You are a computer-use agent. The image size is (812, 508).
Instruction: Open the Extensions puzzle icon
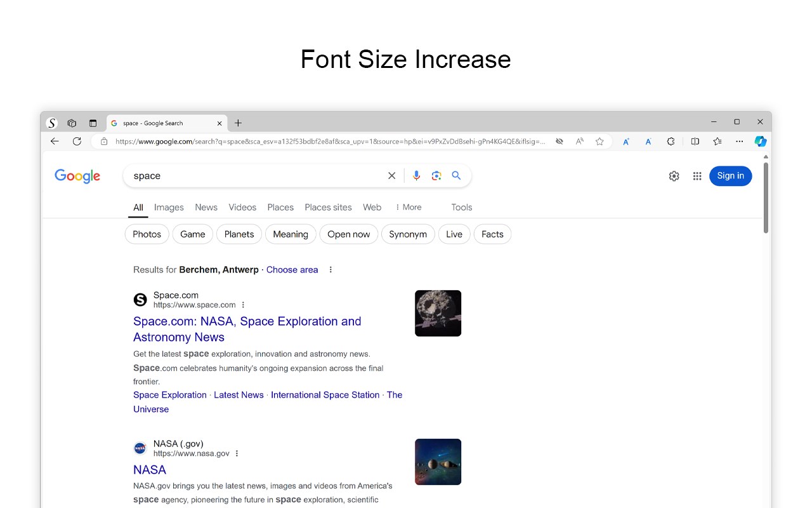671,142
